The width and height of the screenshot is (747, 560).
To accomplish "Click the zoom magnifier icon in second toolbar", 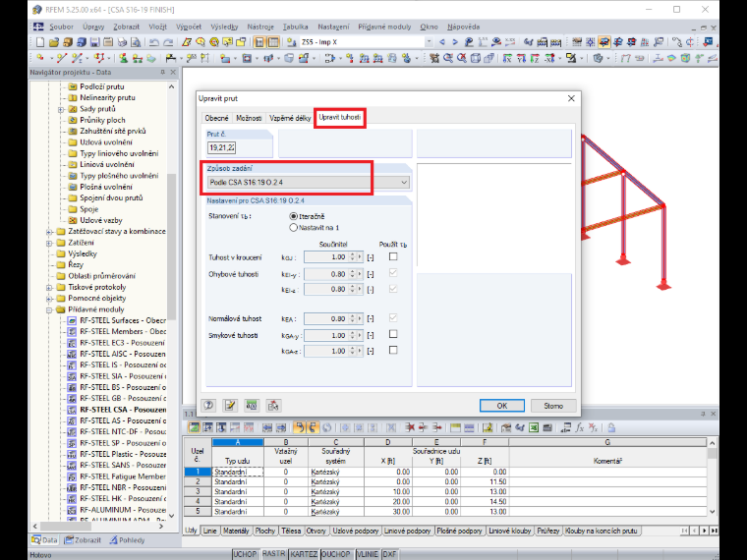I will pos(448,59).
